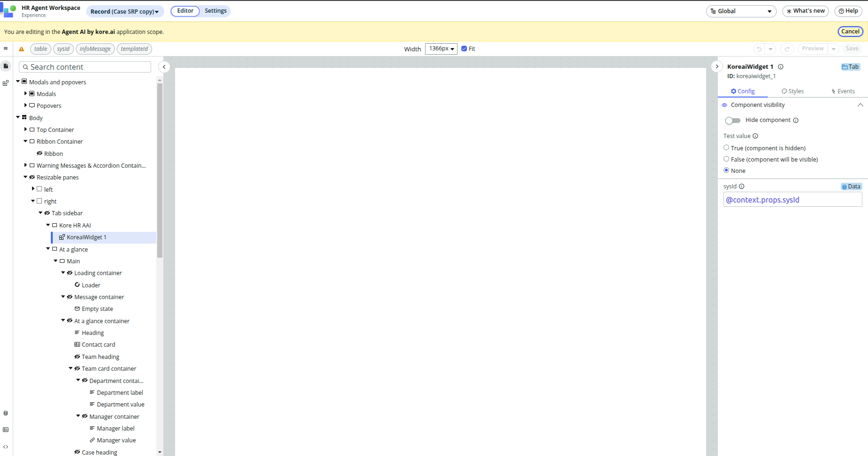Open the Global scope dropdown

(x=741, y=11)
